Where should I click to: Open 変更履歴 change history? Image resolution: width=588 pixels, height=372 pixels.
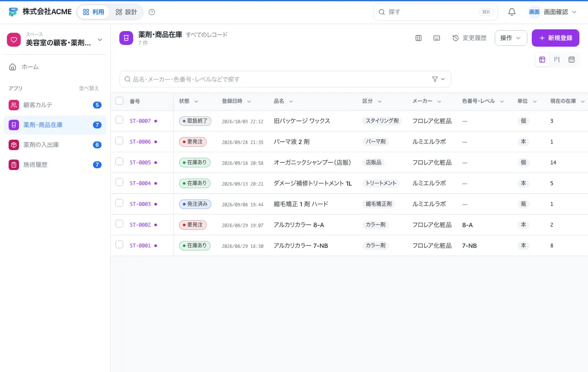click(x=469, y=38)
